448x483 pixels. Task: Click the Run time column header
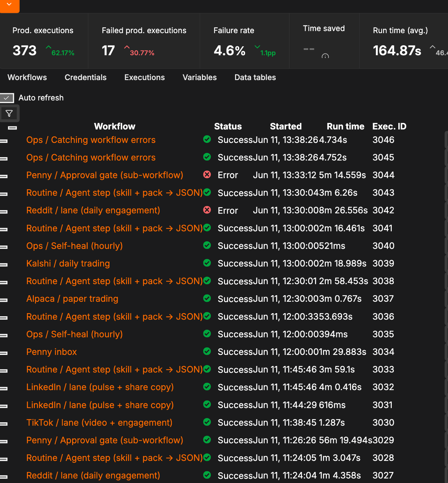click(345, 127)
